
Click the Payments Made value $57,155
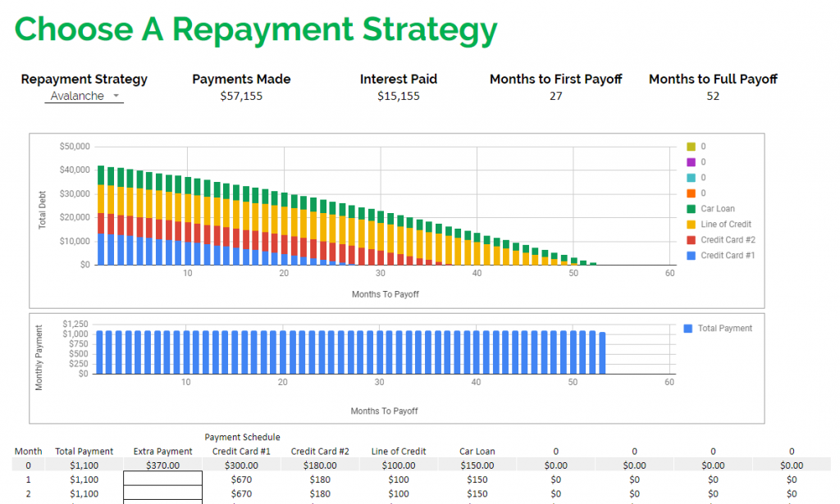(x=240, y=96)
